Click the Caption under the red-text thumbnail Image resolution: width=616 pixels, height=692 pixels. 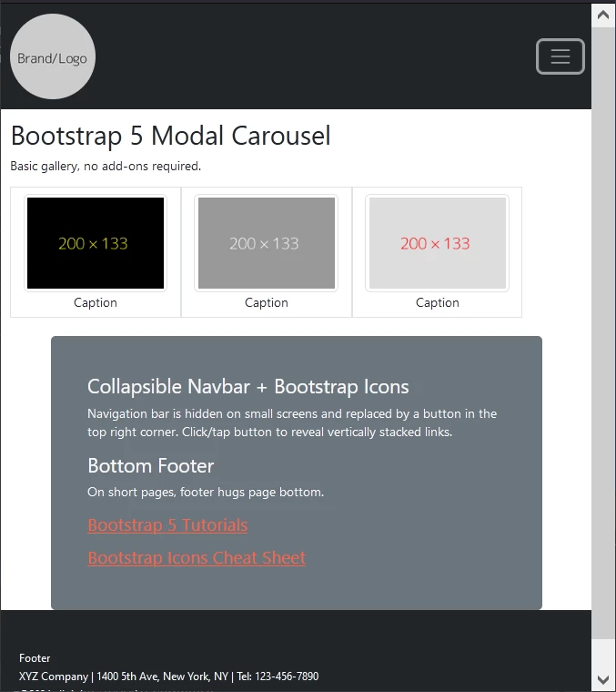coord(438,302)
